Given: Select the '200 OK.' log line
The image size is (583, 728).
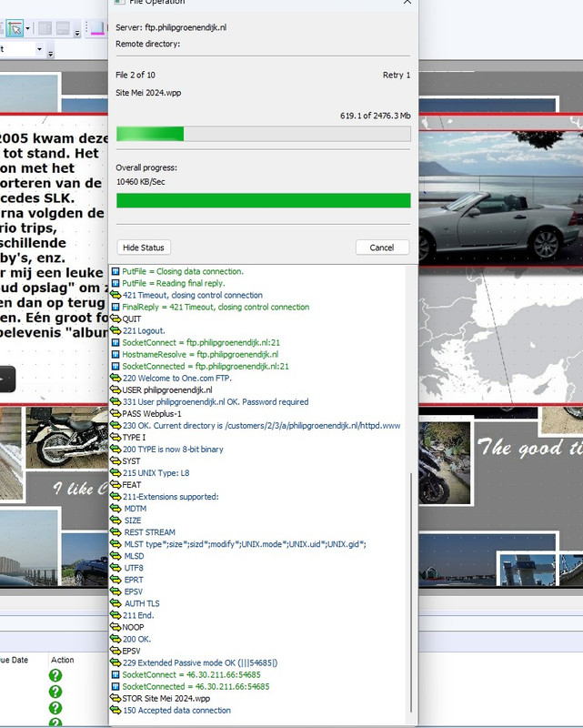Looking at the screenshot, I should pos(136,639).
